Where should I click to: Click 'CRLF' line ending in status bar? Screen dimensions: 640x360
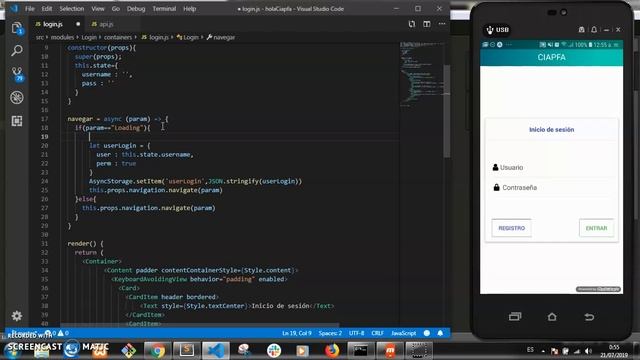point(378,333)
